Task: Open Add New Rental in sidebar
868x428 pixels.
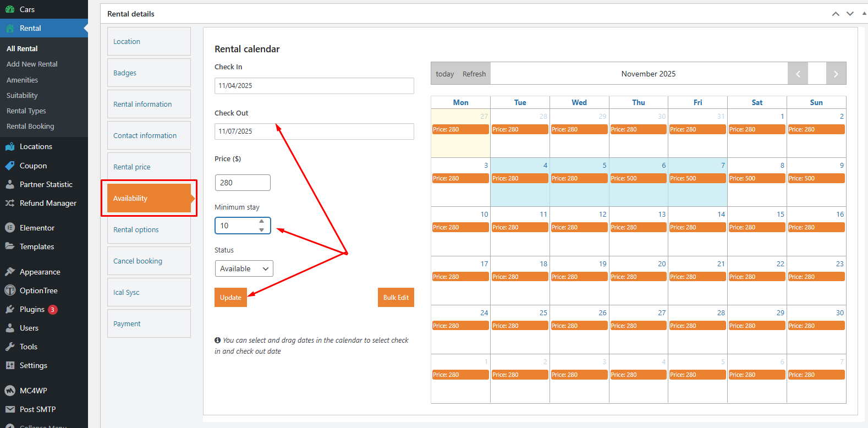Action: [x=32, y=64]
